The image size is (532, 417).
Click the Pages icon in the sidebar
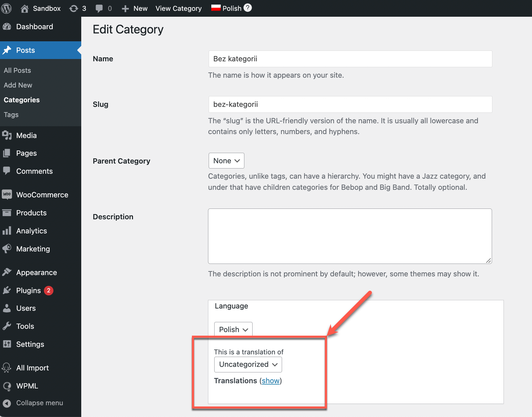point(7,153)
